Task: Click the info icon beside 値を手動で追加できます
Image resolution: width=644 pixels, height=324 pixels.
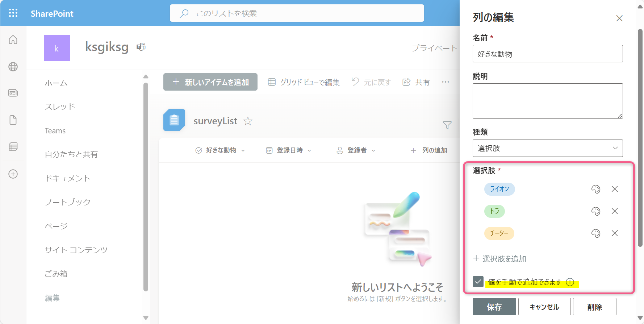Action: point(570,282)
